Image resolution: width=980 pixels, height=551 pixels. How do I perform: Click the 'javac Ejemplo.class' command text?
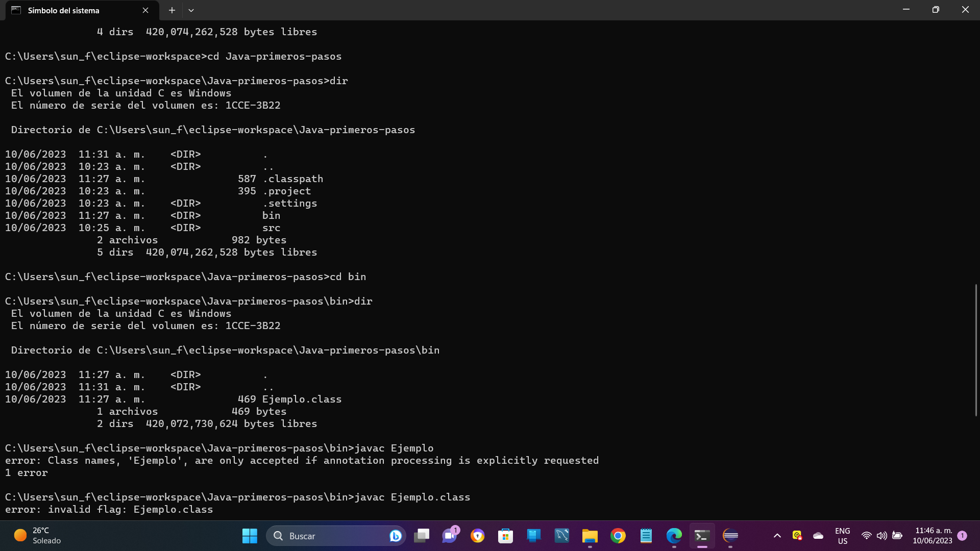click(412, 497)
